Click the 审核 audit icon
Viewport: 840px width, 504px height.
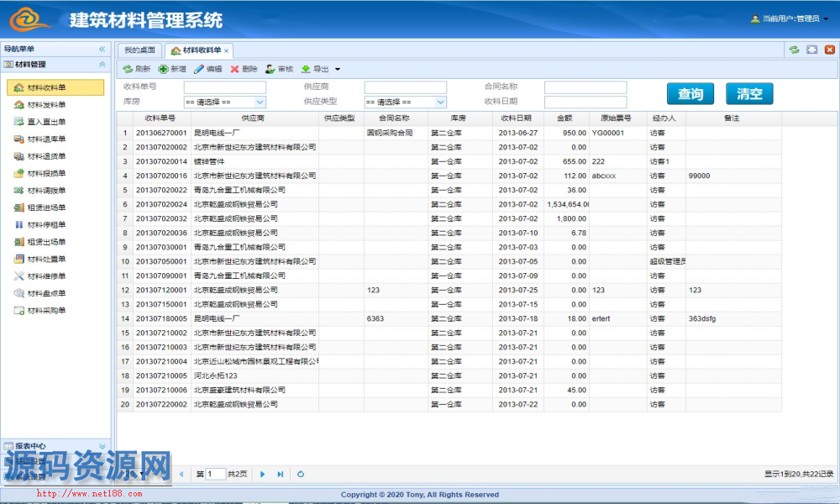(x=270, y=70)
